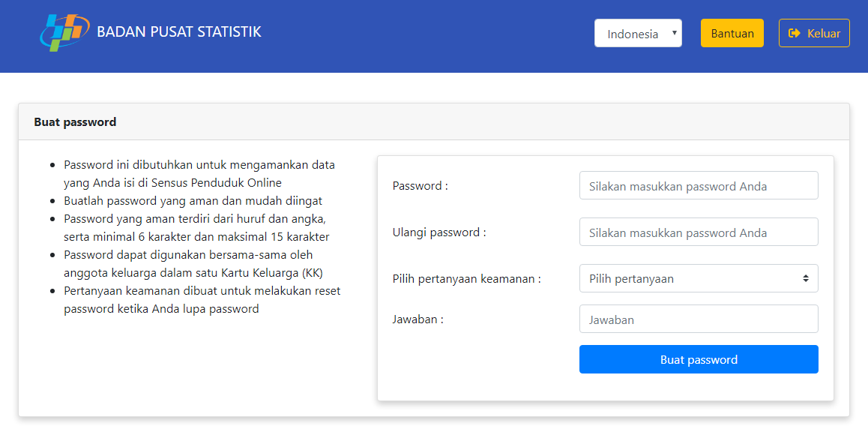Open the Indonesia language dropdown

[x=637, y=33]
